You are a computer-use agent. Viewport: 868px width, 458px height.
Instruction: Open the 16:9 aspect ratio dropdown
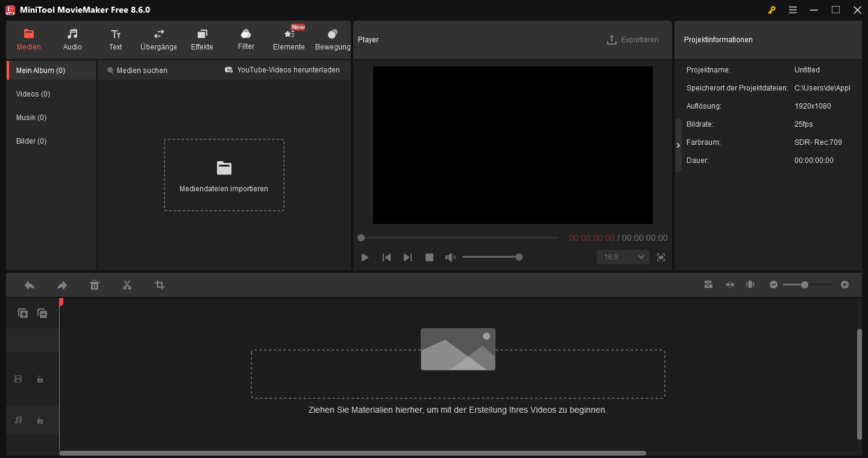coord(623,256)
